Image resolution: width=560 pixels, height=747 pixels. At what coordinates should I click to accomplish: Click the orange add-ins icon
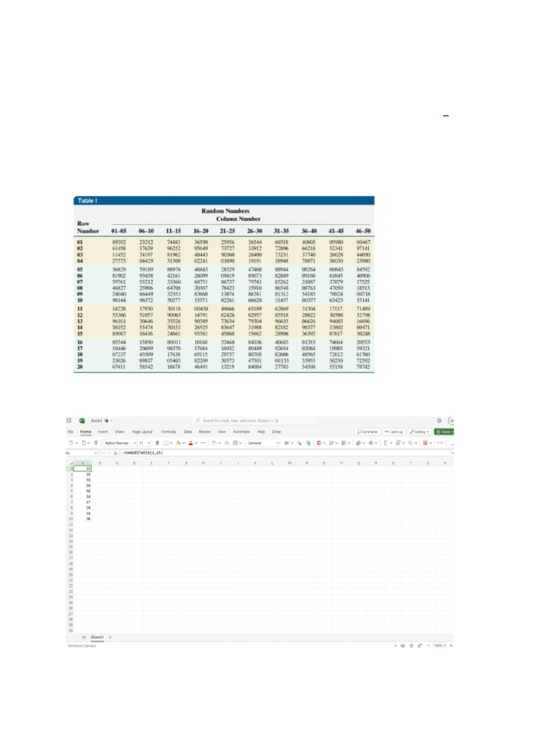pyautogui.click(x=425, y=443)
